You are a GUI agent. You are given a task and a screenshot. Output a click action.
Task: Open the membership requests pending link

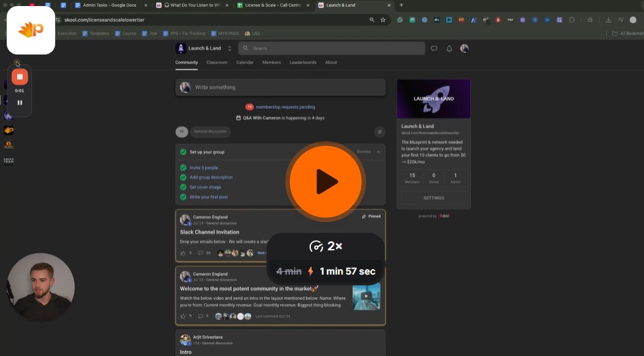[285, 107]
